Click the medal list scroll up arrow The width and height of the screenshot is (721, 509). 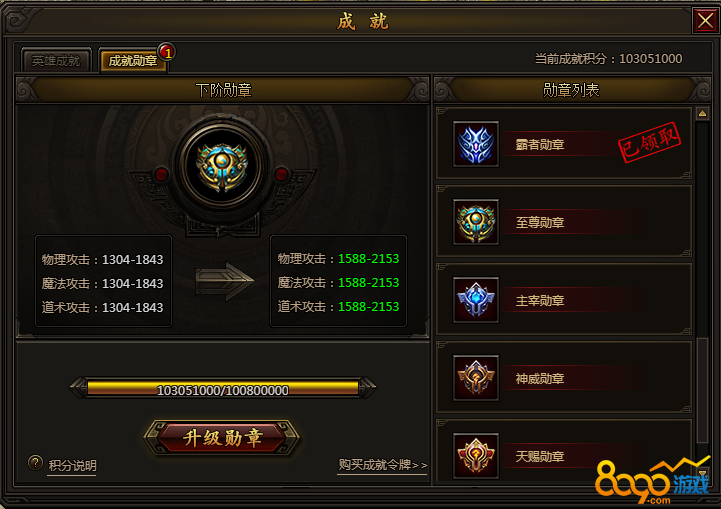click(702, 114)
